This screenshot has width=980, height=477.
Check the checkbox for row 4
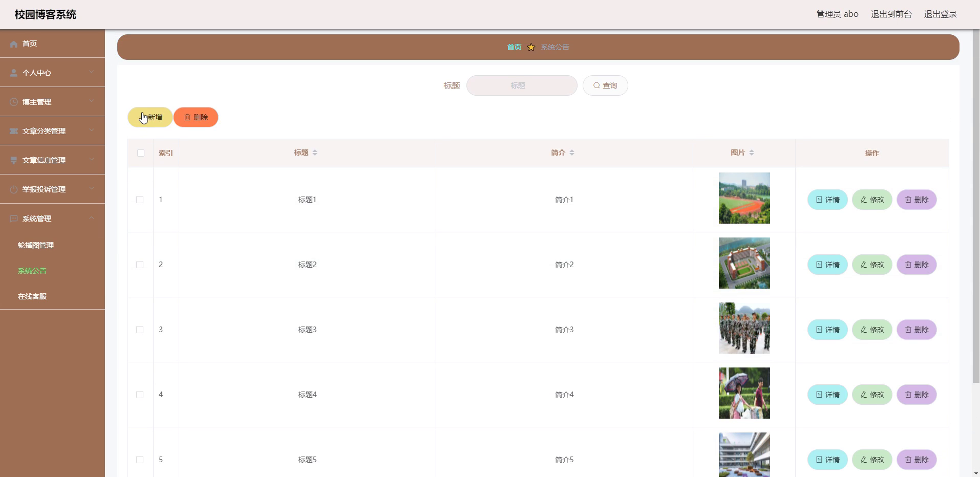point(140,395)
